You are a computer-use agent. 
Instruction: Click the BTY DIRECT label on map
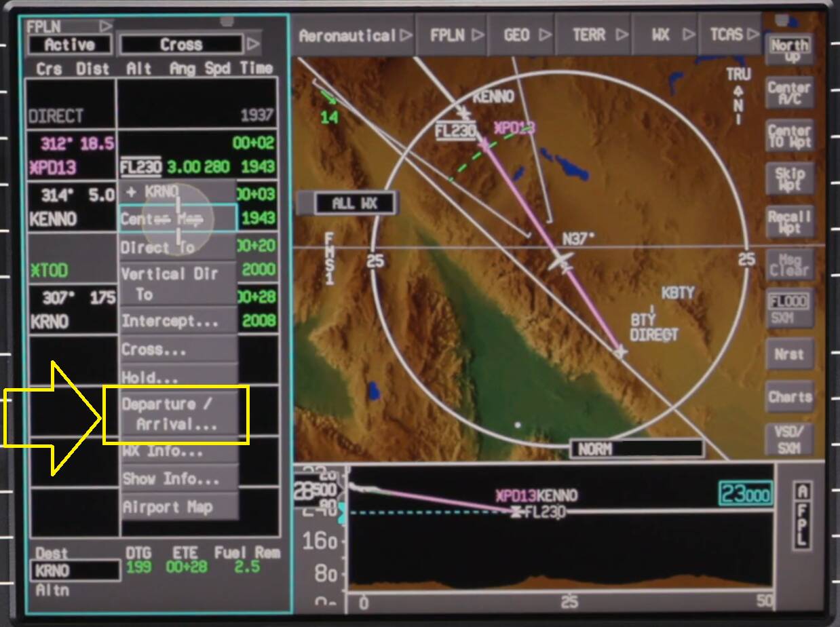click(x=654, y=327)
